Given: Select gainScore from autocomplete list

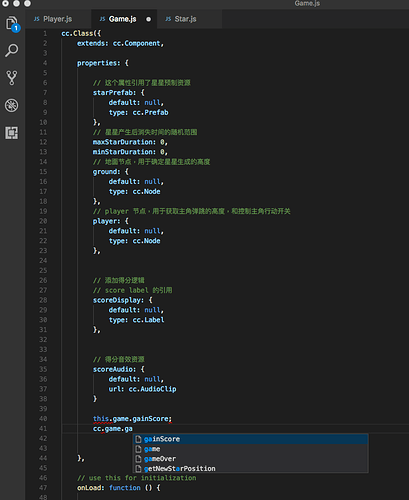Looking at the screenshot, I should coord(251,439).
